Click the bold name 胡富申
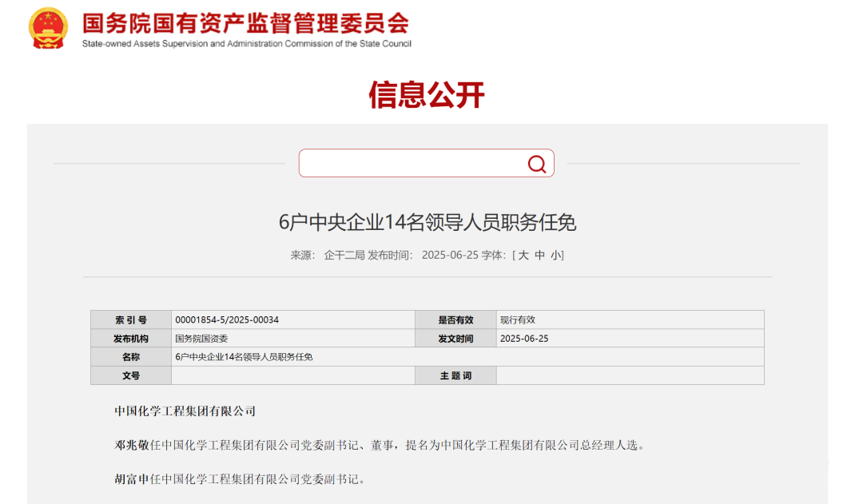 point(132,479)
